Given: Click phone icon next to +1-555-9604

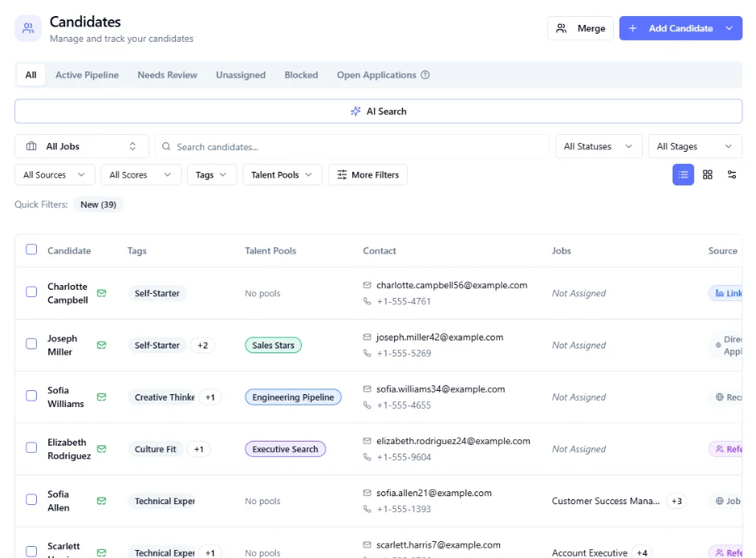Looking at the screenshot, I should pos(367,457).
